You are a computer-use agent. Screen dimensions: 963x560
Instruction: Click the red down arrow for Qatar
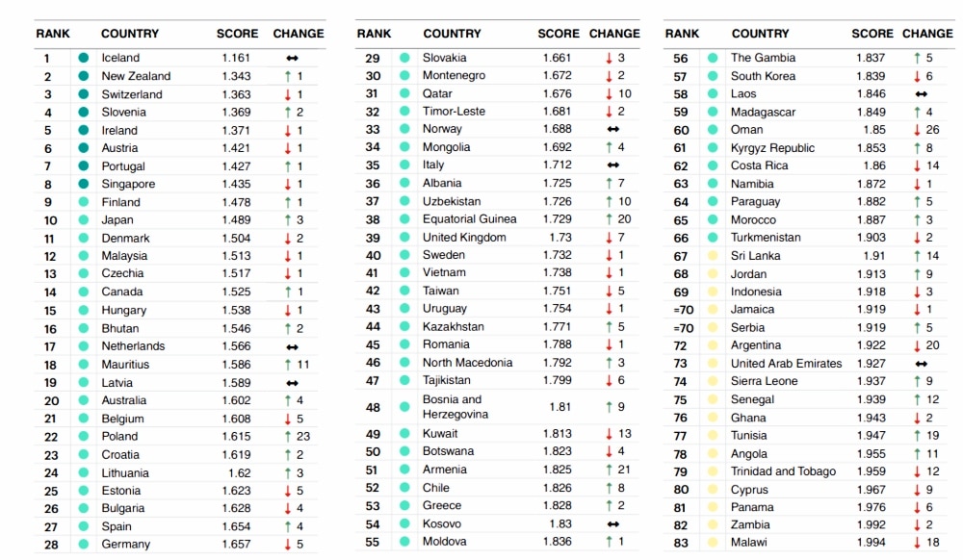pos(610,94)
